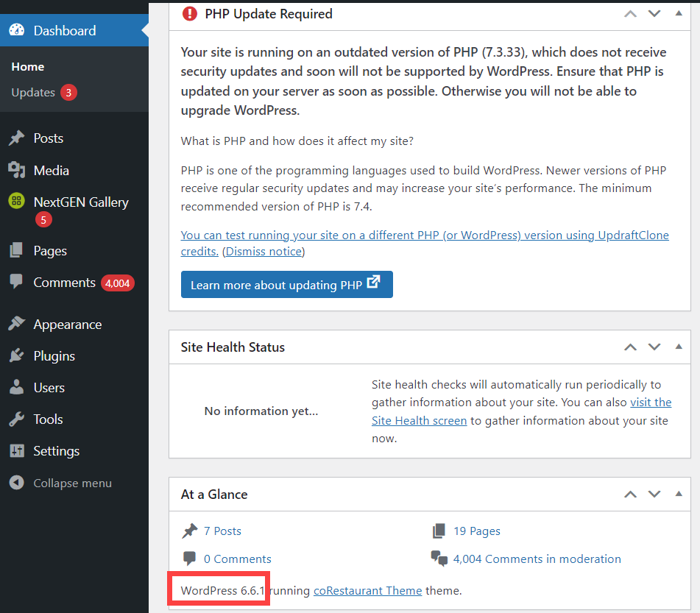Viewport: 700px width, 613px height.
Task: Click the 19 Pages link
Action: [477, 531]
